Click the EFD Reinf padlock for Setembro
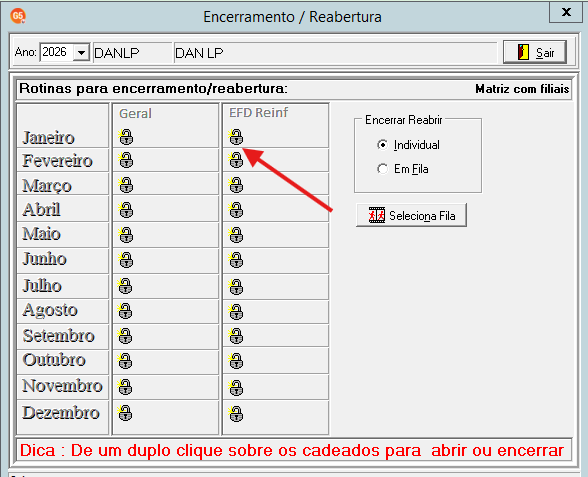588x477 pixels. click(x=236, y=336)
